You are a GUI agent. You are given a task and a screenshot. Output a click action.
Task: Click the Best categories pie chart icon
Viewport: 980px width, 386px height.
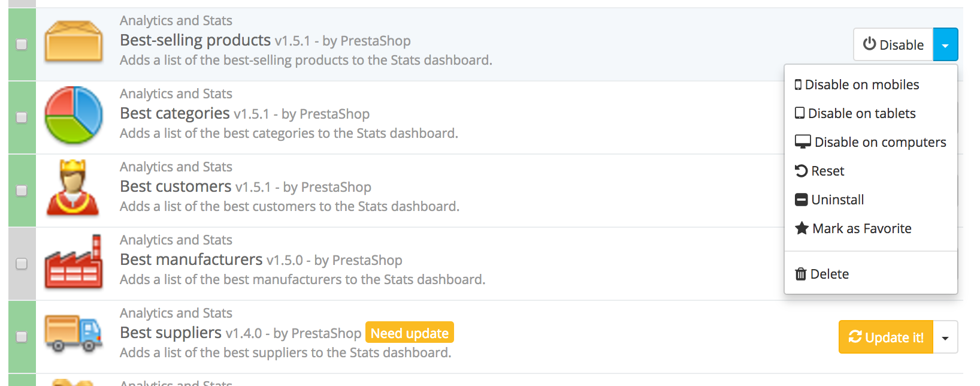pyautogui.click(x=74, y=114)
